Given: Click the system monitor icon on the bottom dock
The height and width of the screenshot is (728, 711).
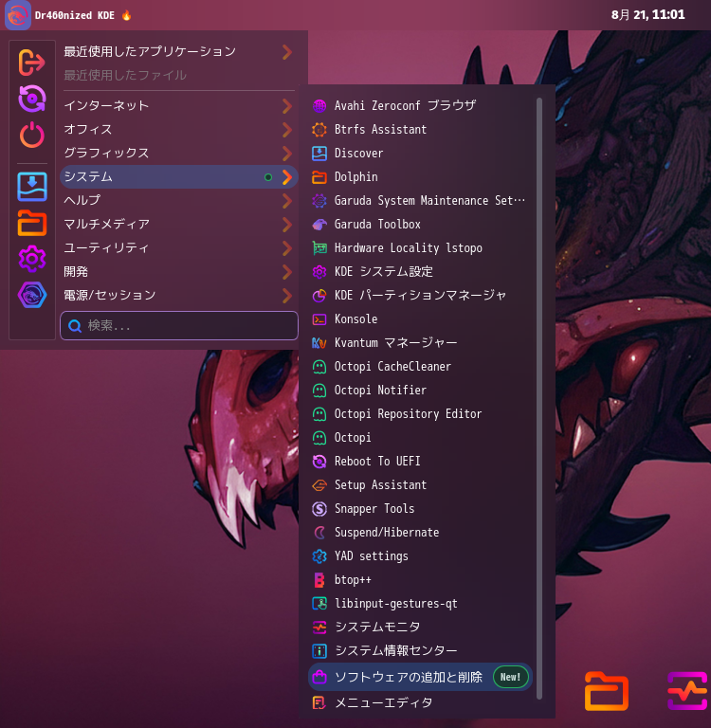Looking at the screenshot, I should [x=688, y=691].
